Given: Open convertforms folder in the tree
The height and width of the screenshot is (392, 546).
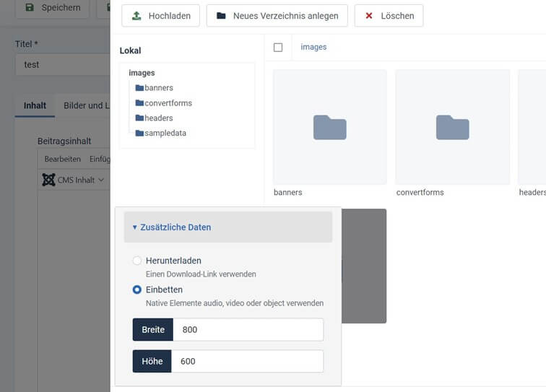Looking at the screenshot, I should [168, 103].
